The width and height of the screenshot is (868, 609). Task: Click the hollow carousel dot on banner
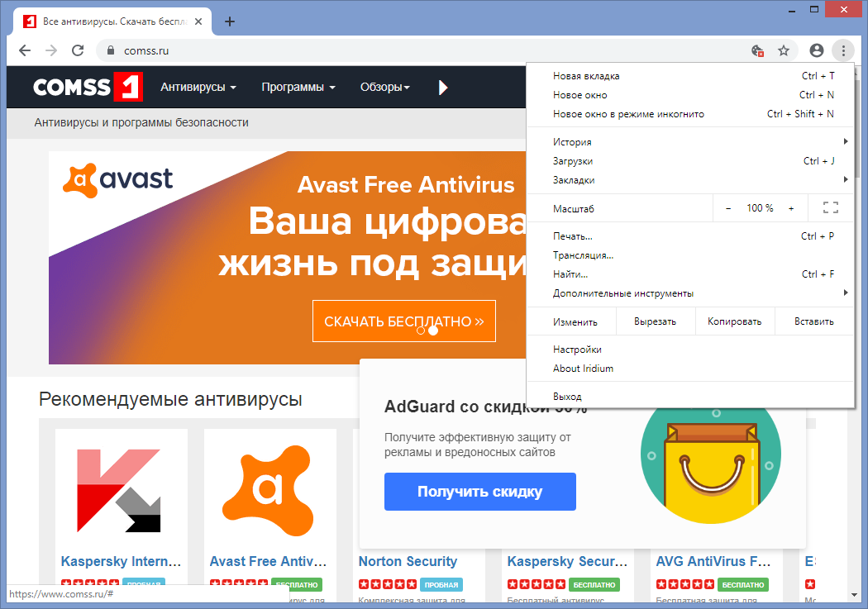[421, 331]
